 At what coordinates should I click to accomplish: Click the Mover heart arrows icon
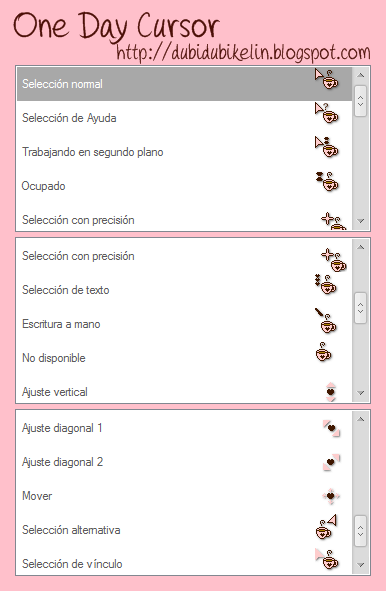pyautogui.click(x=331, y=496)
